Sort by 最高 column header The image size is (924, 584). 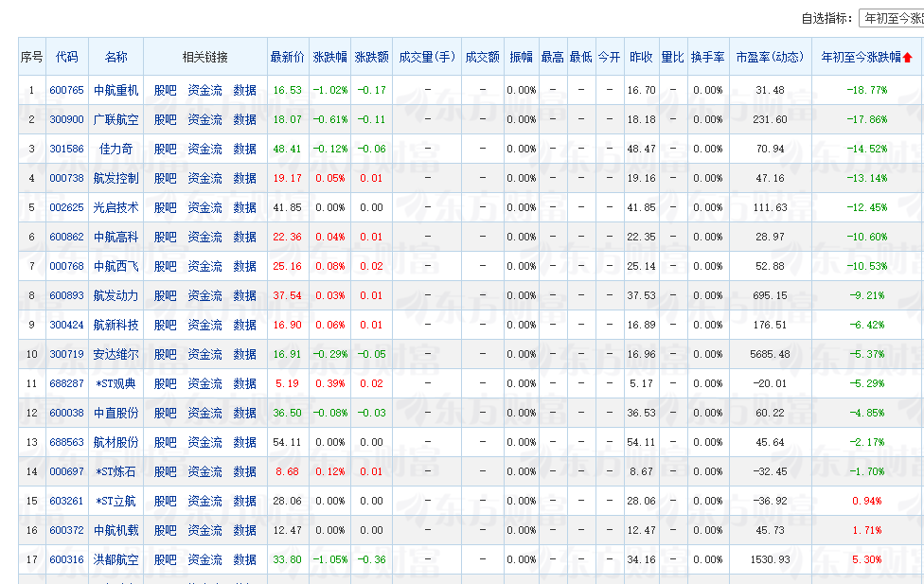pos(552,57)
